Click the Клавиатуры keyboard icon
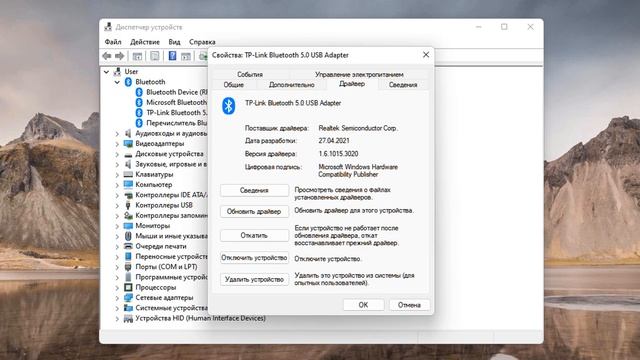 pos(128,175)
